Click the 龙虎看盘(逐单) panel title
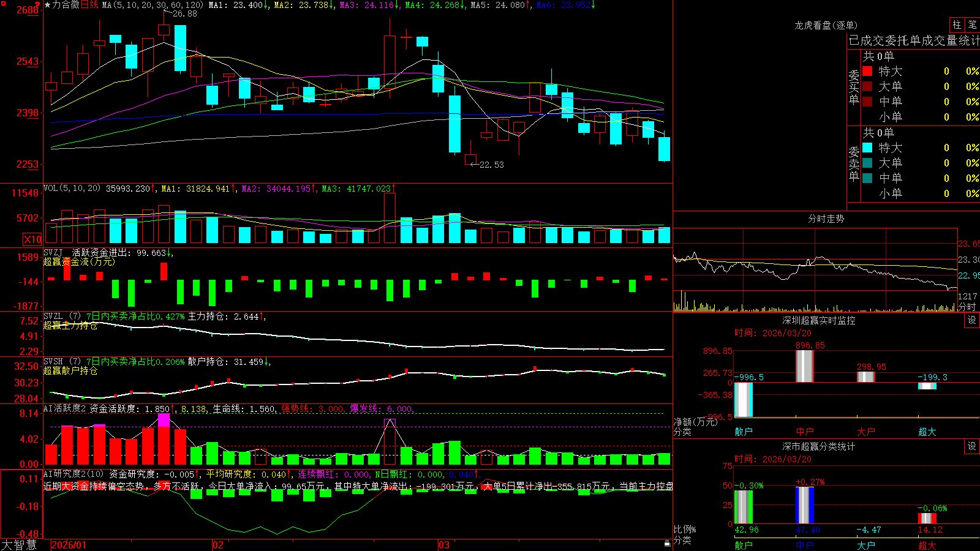980x551 pixels. pos(826,25)
